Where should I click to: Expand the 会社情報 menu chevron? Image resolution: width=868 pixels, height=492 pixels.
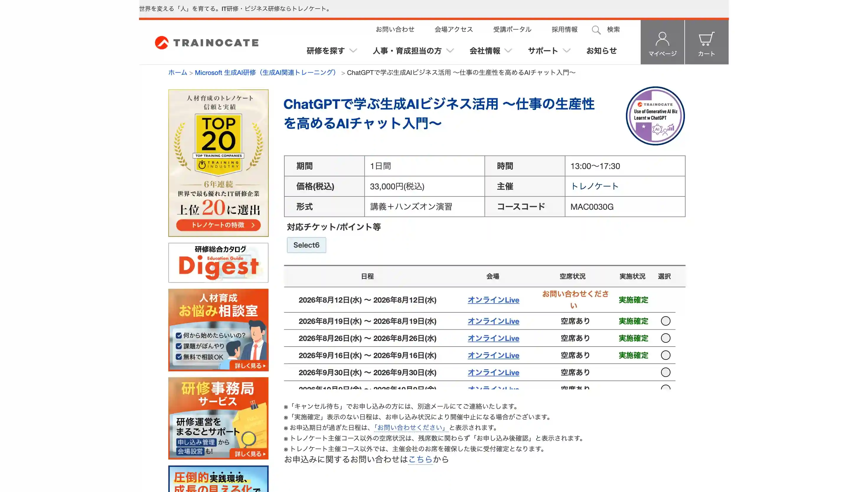coord(508,51)
